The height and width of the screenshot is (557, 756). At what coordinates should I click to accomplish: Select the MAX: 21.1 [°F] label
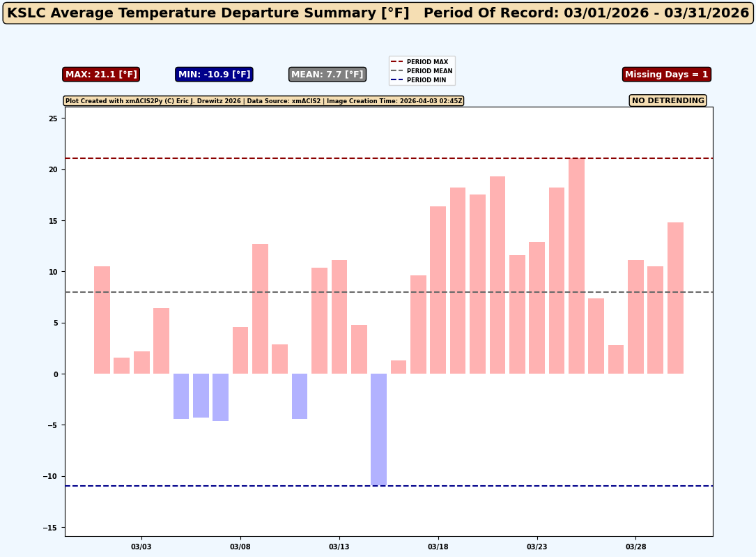coord(101,75)
